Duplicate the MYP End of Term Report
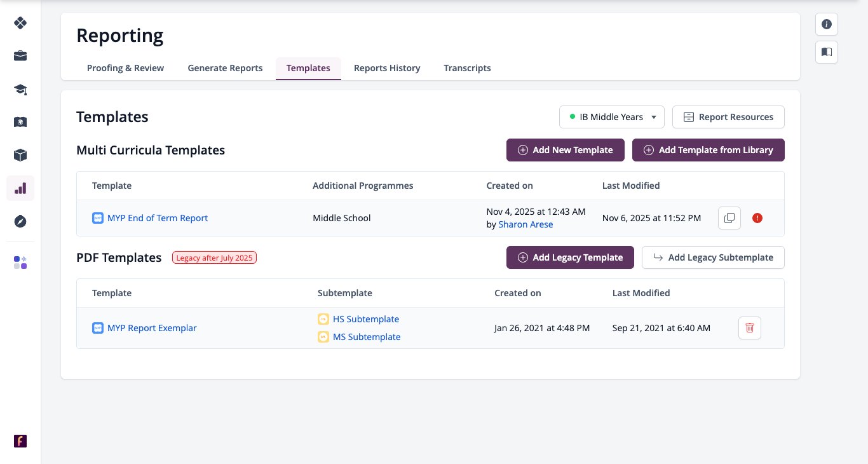868x464 pixels. (x=729, y=218)
